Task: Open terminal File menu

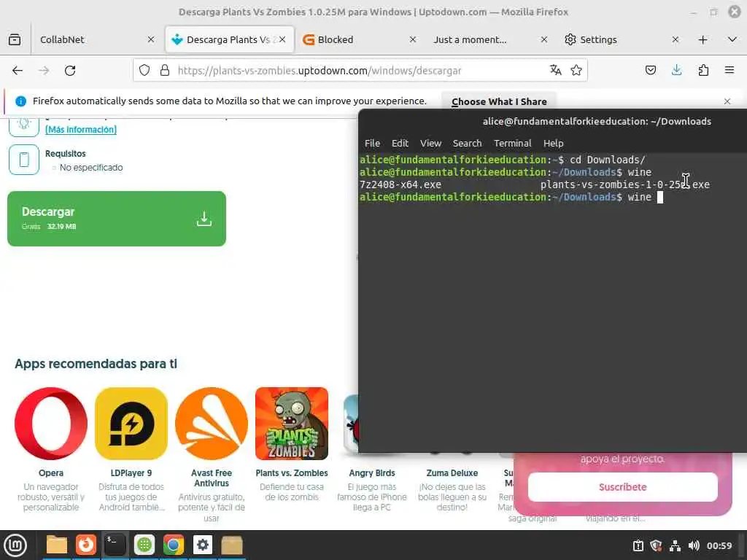Action: pos(372,144)
